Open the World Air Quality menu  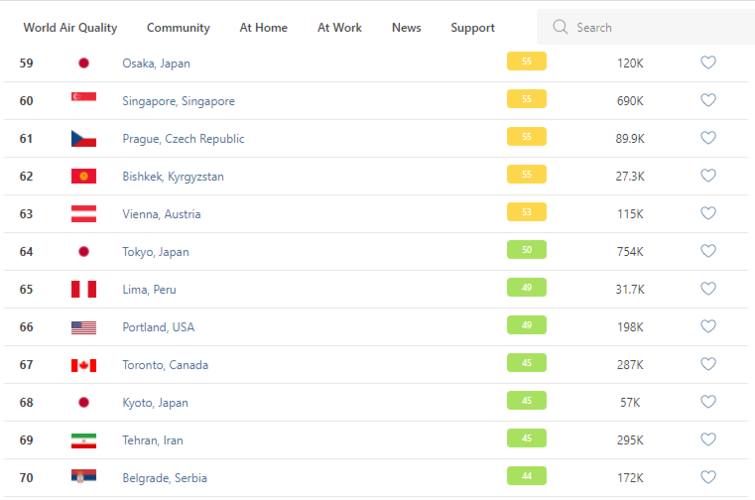[x=70, y=28]
